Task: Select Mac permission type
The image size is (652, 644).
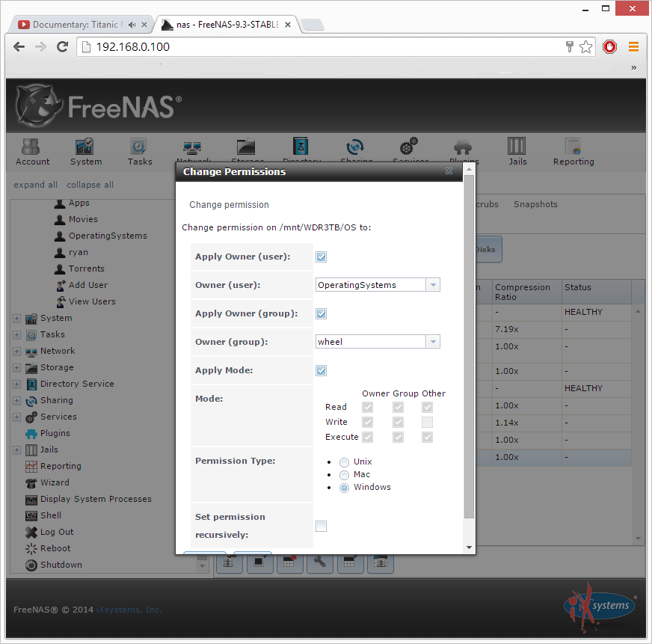Action: 344,475
